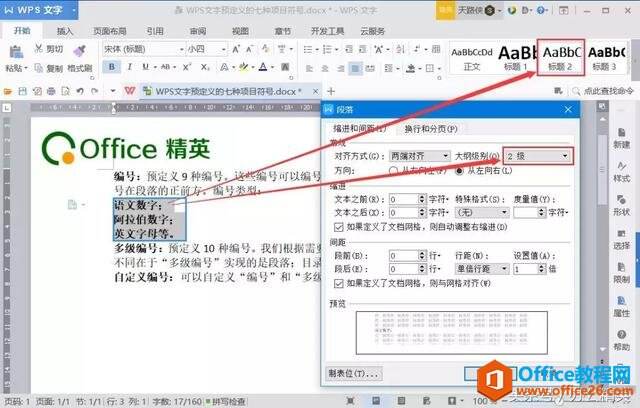Apply the 标题 1 style

click(x=516, y=59)
